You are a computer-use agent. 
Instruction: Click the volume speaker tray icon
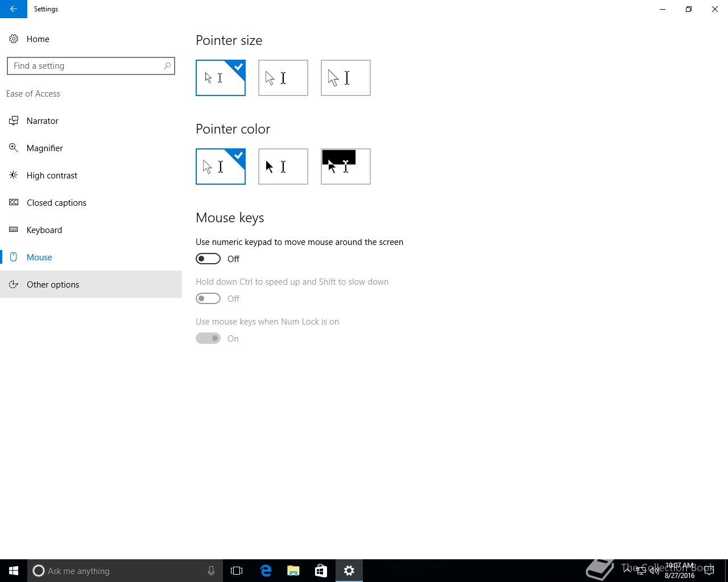(x=654, y=571)
